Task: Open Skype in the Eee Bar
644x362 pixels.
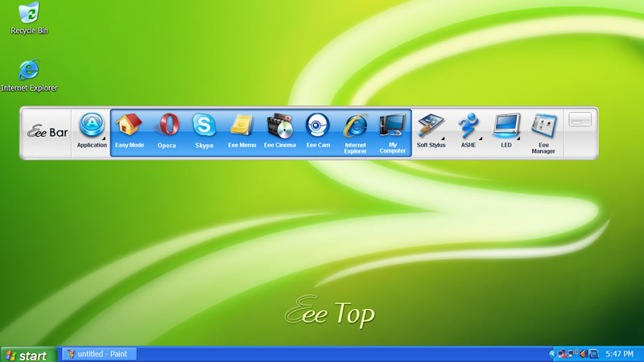Action: tap(204, 127)
